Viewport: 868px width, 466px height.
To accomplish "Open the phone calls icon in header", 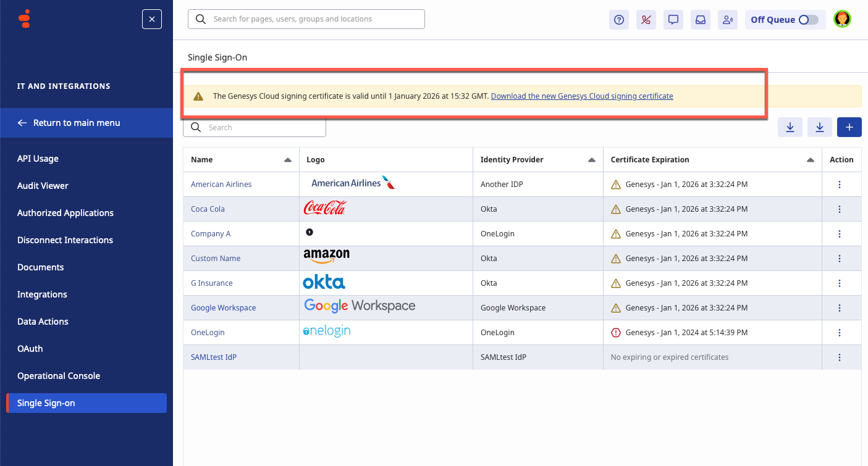I will point(646,20).
